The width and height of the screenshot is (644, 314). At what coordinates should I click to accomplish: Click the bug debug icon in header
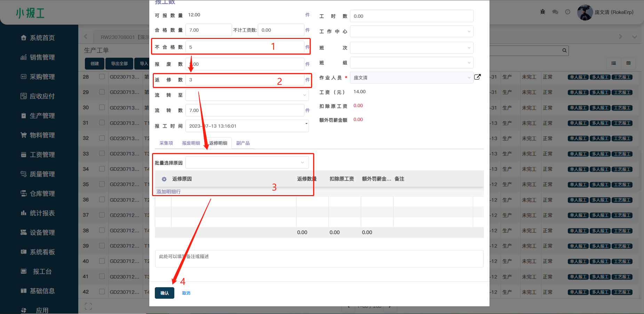pyautogui.click(x=542, y=12)
